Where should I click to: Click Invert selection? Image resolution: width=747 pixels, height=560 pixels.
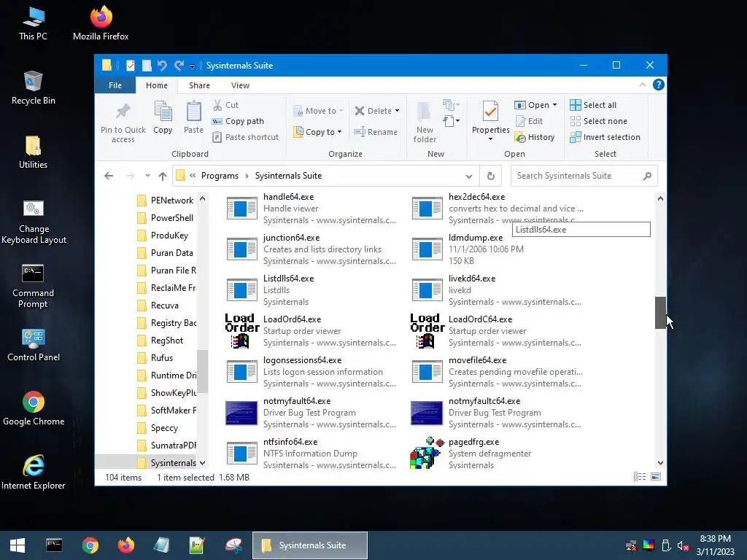(605, 137)
